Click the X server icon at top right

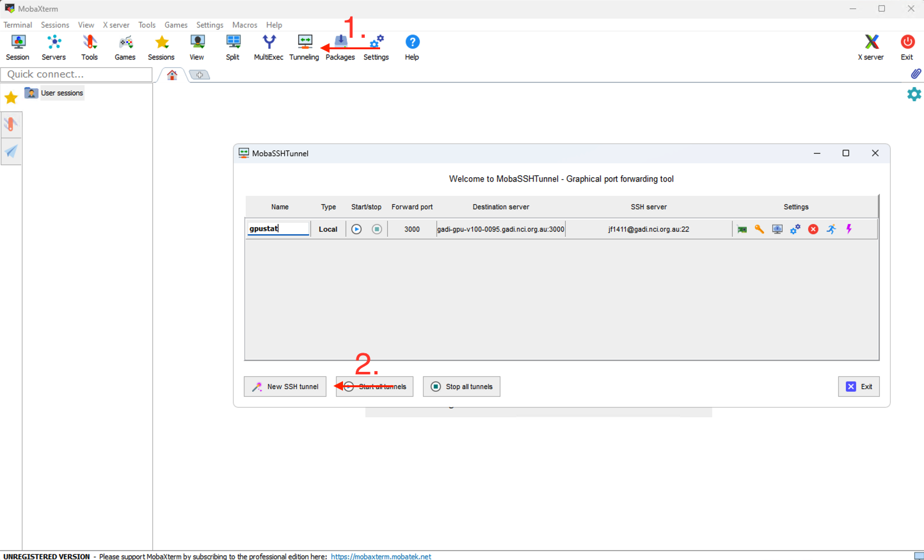[871, 47]
